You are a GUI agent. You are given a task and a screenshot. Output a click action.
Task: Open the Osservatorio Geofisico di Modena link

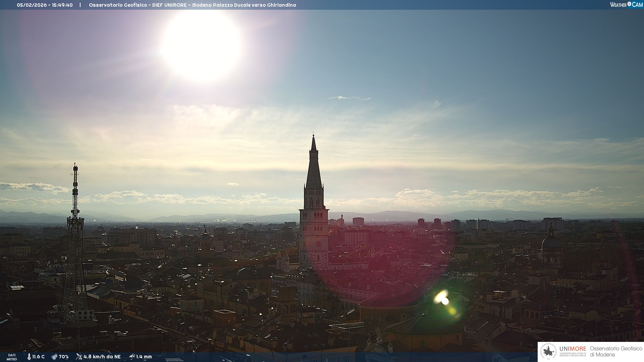[616, 352]
